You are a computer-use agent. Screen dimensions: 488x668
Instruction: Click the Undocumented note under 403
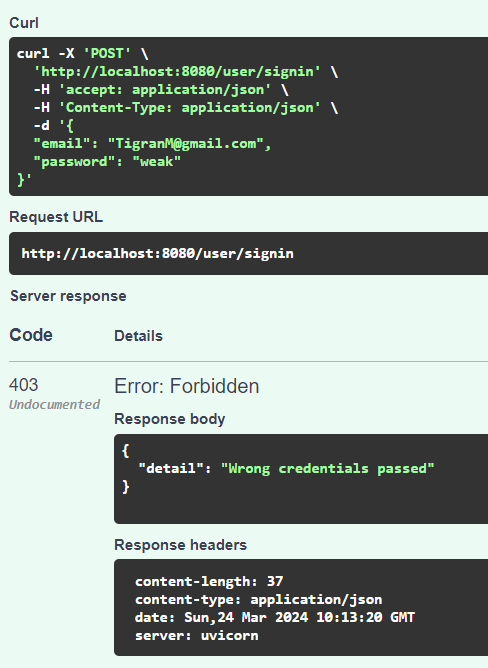pyautogui.click(x=55, y=404)
